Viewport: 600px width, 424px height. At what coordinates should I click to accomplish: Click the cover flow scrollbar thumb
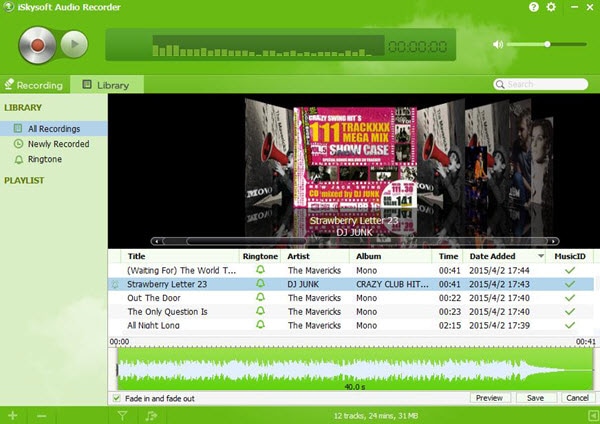pos(246,241)
